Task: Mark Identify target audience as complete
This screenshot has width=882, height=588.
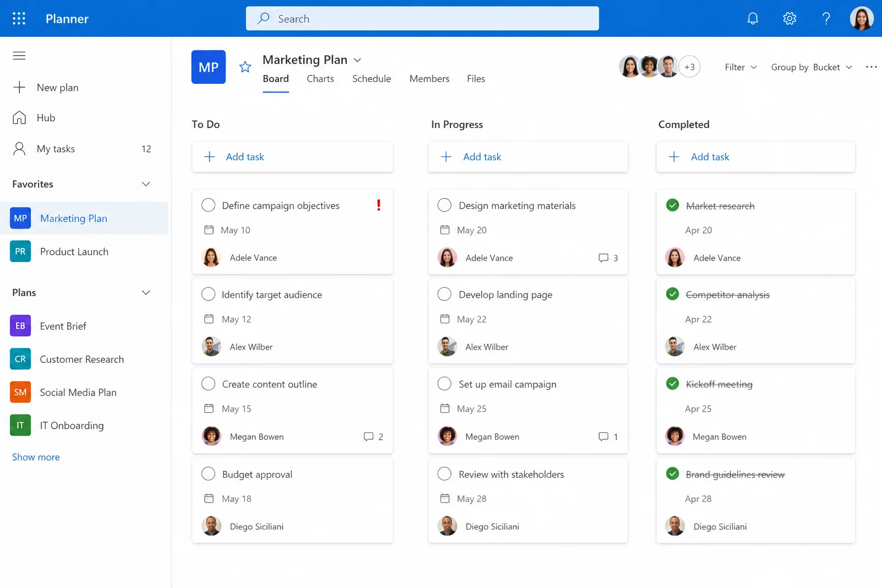Action: (x=208, y=294)
